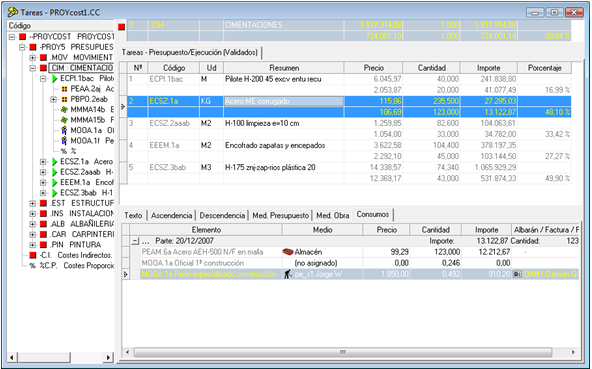The image size is (592, 369).
Task: Click the red square icon of .INS INSTALACION
Action: 43,213
